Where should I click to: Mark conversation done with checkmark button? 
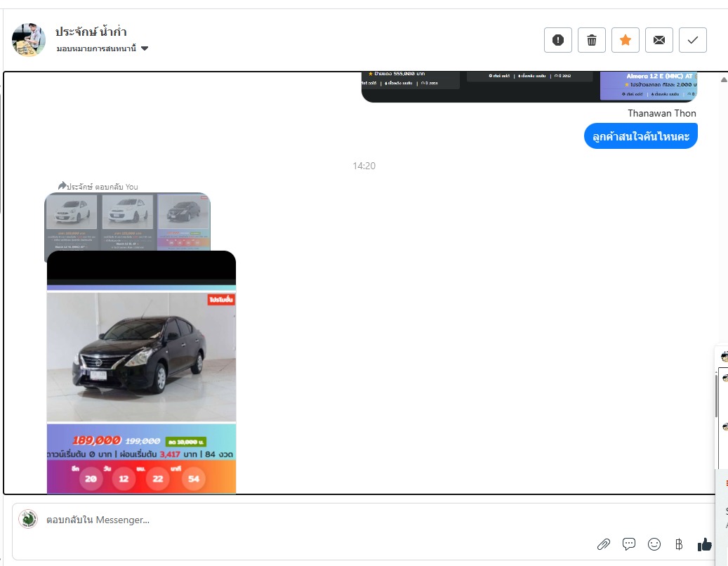pos(693,40)
